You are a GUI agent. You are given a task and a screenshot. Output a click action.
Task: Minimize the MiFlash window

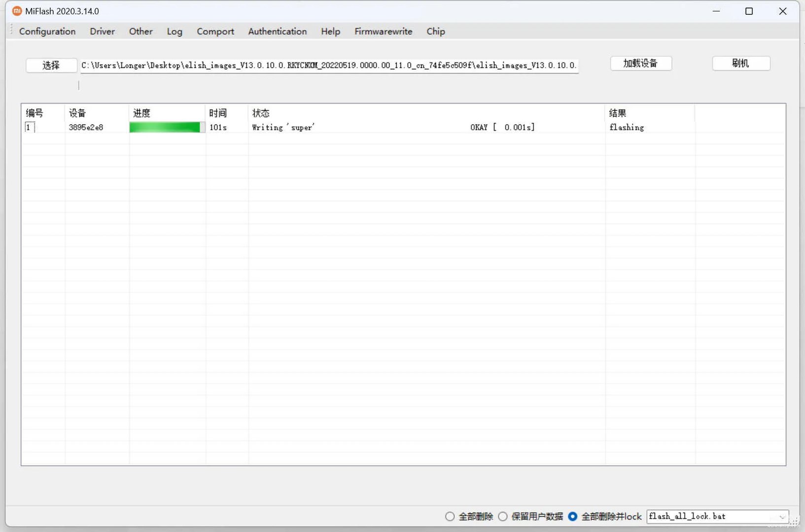click(x=716, y=11)
